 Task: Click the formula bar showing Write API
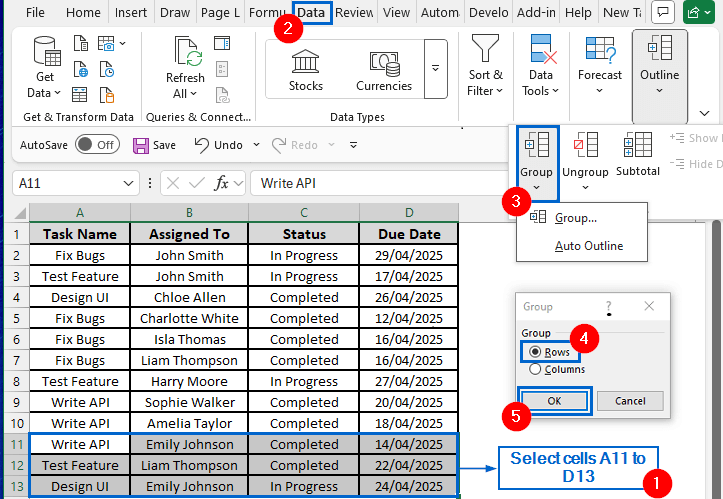pyautogui.click(x=379, y=184)
